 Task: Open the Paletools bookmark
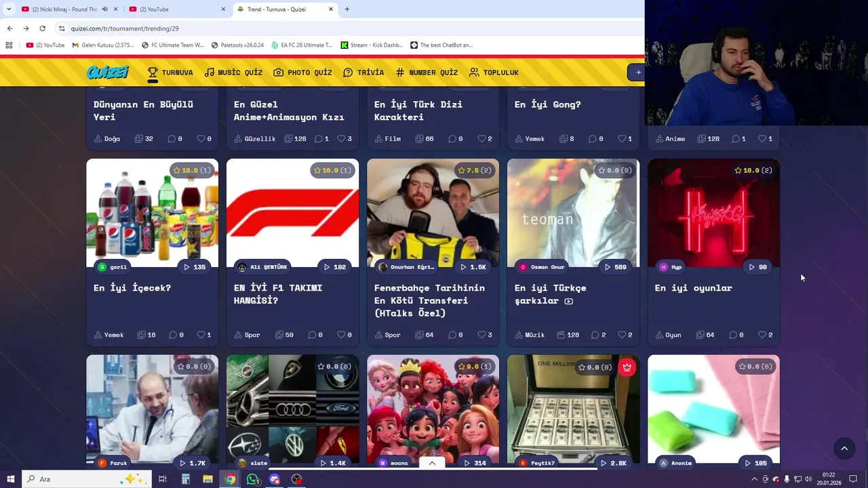(237, 45)
